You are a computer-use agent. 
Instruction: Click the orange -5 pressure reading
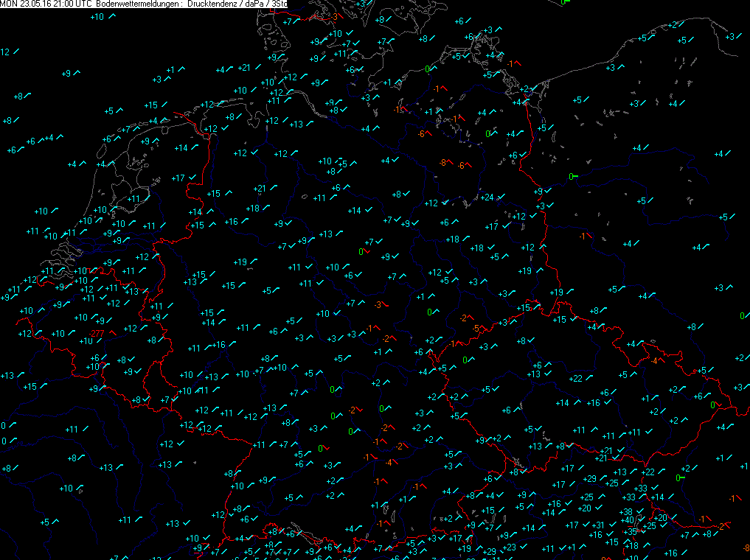click(476, 329)
